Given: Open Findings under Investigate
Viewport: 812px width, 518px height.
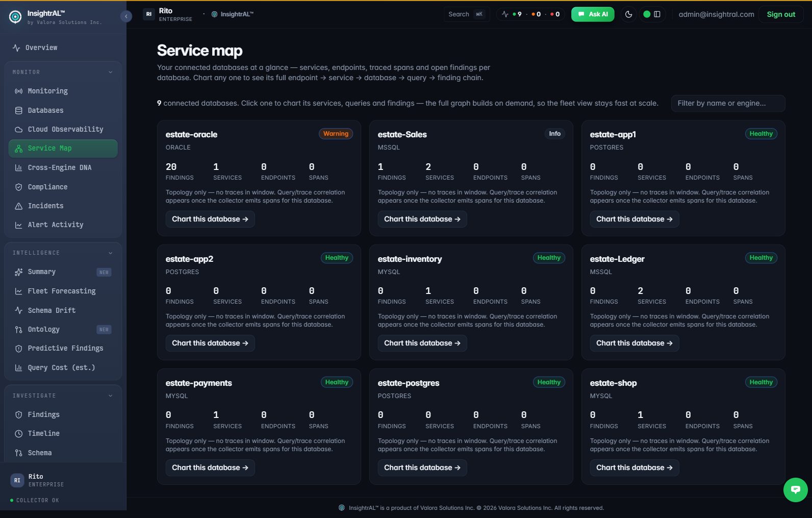Looking at the screenshot, I should point(63,414).
